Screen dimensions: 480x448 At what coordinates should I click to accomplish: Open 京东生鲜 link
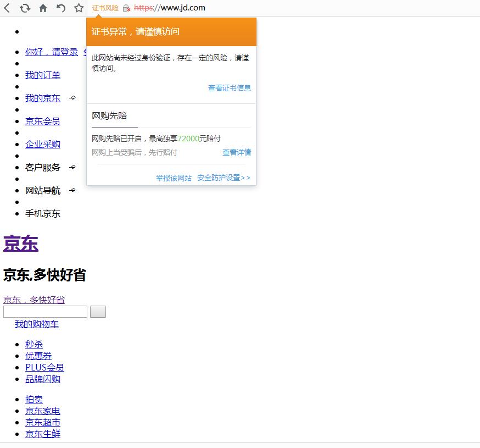coord(43,434)
